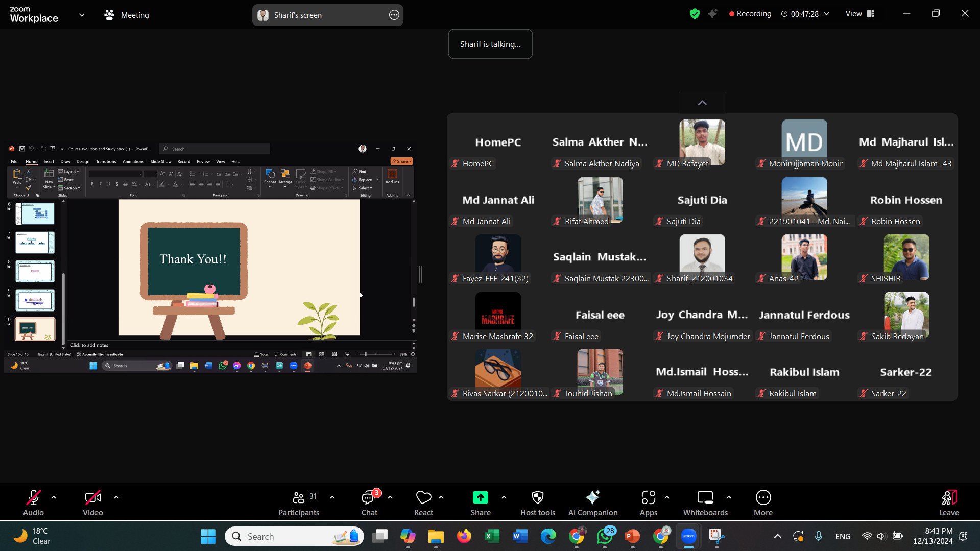Image resolution: width=980 pixels, height=551 pixels.
Task: Open Host tools shield
Action: tap(537, 503)
